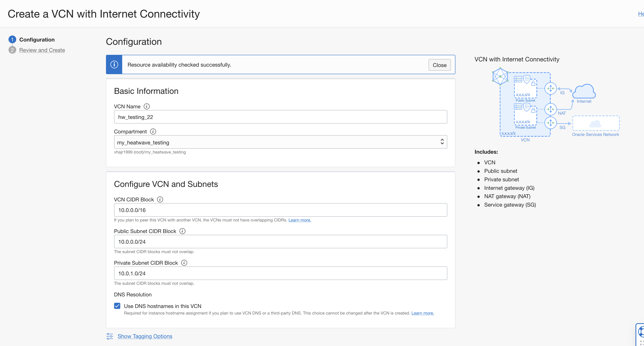Uncheck Use DNS hostnames in this VCN
This screenshot has width=644, height=346.
(117, 306)
